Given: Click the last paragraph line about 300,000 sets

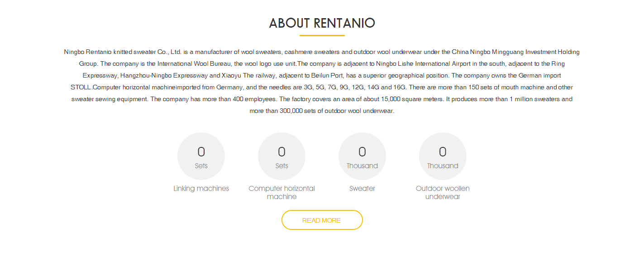Looking at the screenshot, I should click(322, 111).
